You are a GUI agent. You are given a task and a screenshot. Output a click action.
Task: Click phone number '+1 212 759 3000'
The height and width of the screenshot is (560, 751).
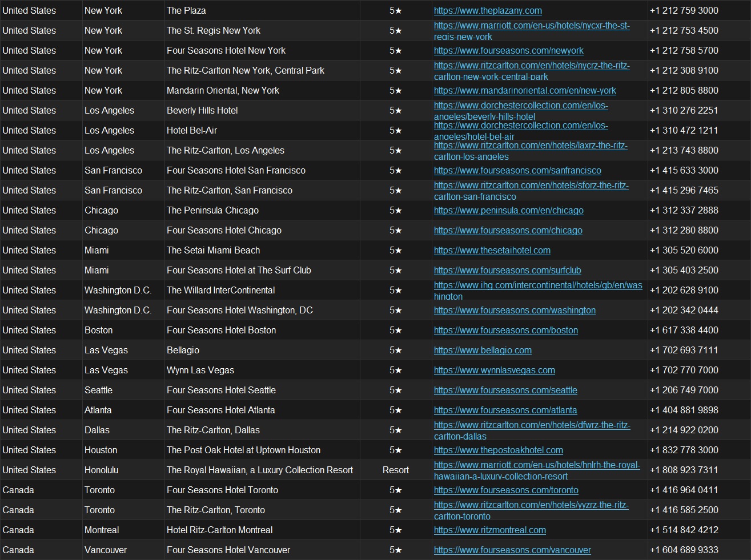pos(684,10)
